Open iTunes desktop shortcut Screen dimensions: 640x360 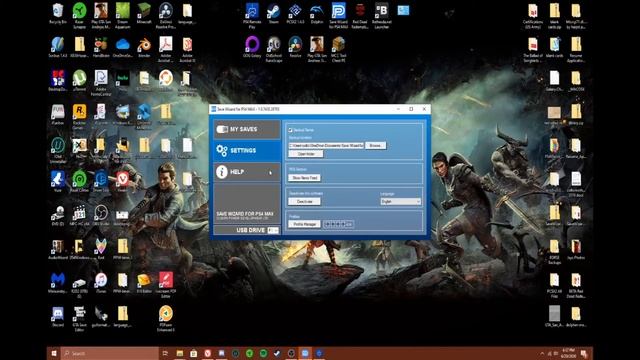click(101, 283)
